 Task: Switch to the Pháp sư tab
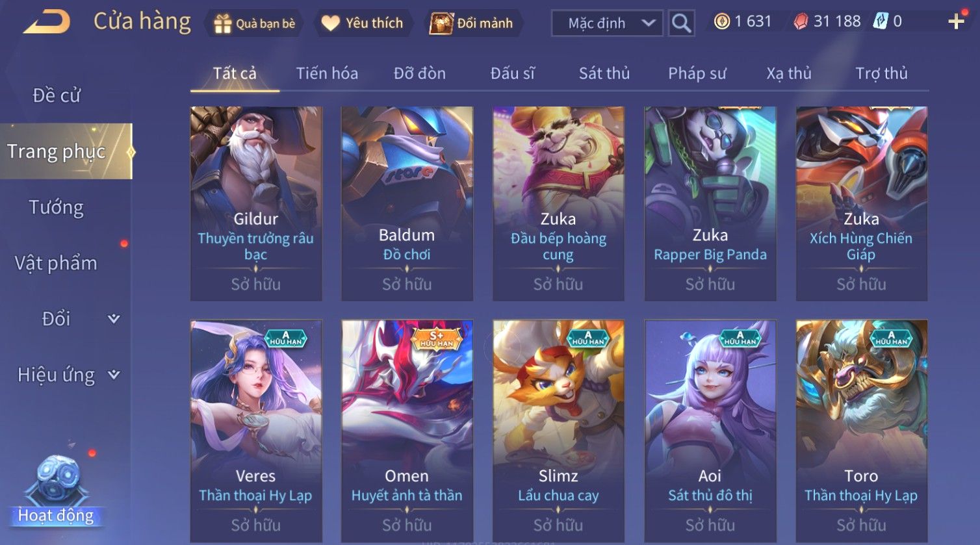pyautogui.click(x=697, y=73)
